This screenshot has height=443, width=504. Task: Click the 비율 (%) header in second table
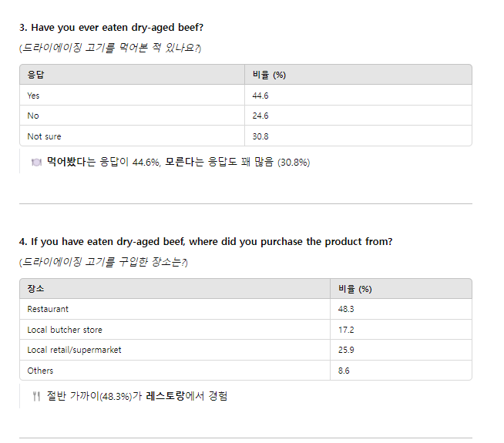(x=354, y=289)
